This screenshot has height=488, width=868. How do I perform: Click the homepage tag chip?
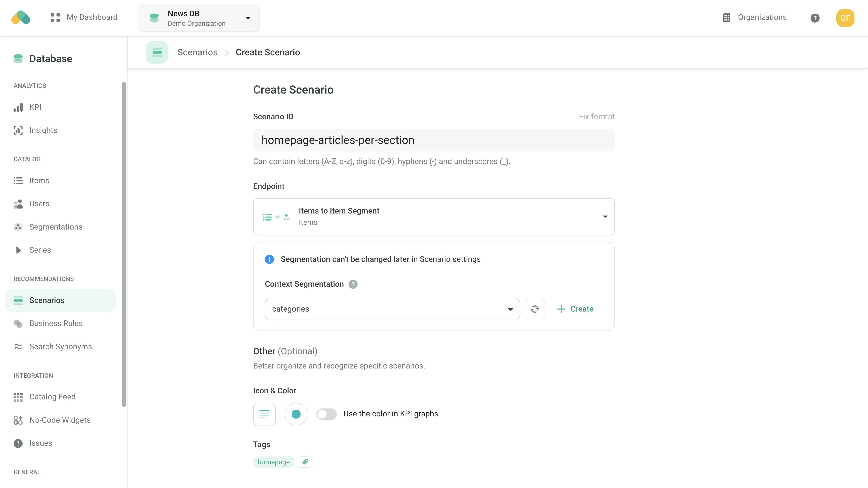pos(273,462)
